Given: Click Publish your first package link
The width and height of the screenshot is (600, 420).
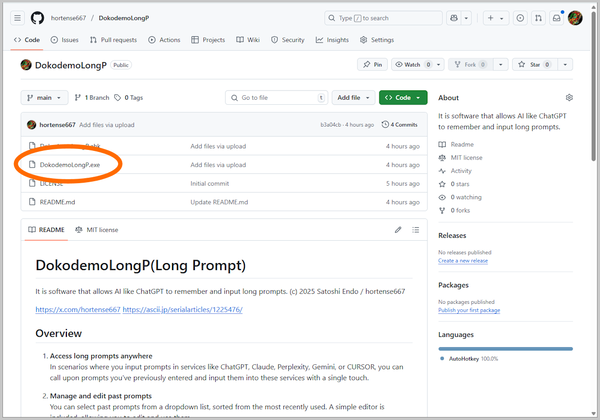Looking at the screenshot, I should [469, 310].
